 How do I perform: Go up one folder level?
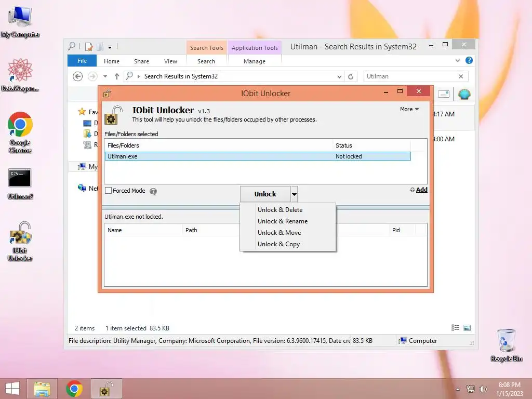117,76
